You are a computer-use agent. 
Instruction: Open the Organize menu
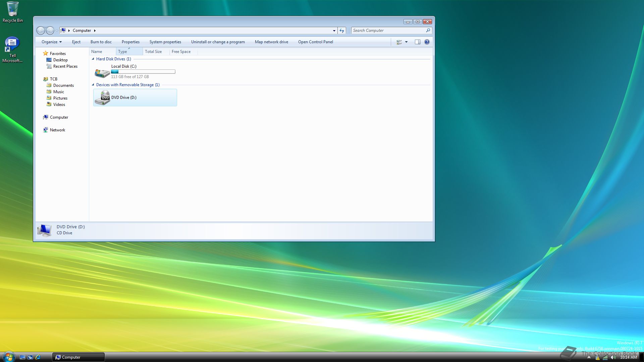click(52, 42)
